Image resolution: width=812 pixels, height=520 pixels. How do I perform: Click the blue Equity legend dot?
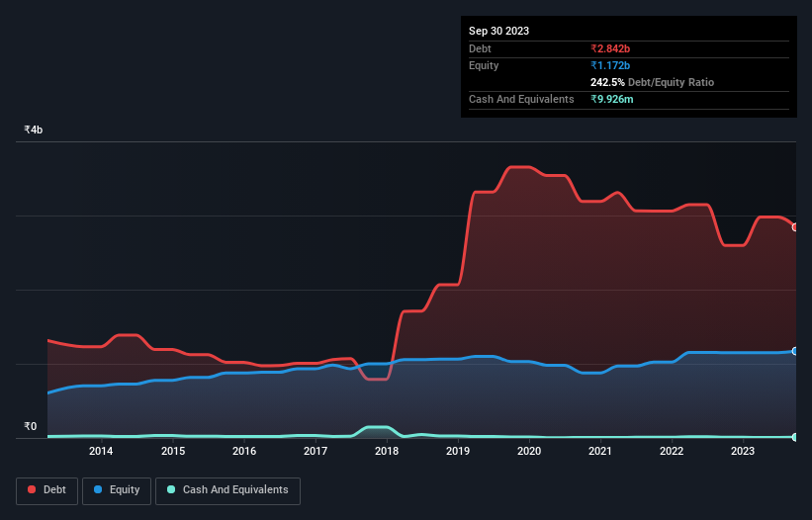tap(98, 489)
